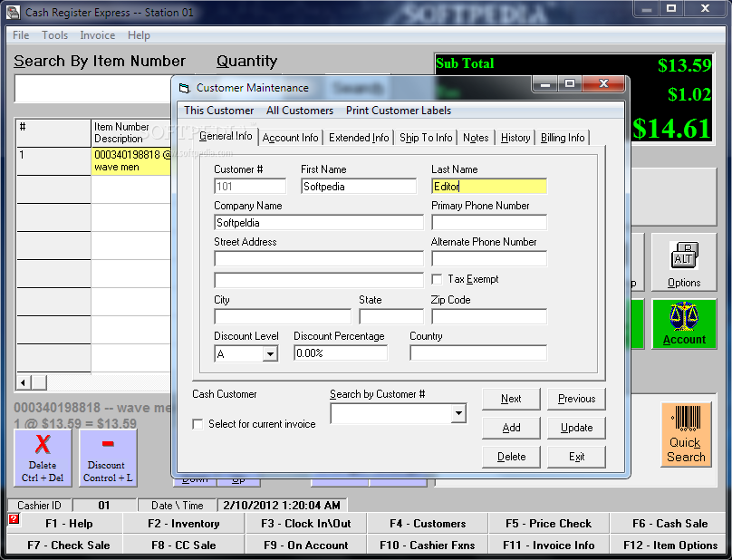This screenshot has width=732, height=560.
Task: Switch to the Extended Info tab
Action: 359,138
